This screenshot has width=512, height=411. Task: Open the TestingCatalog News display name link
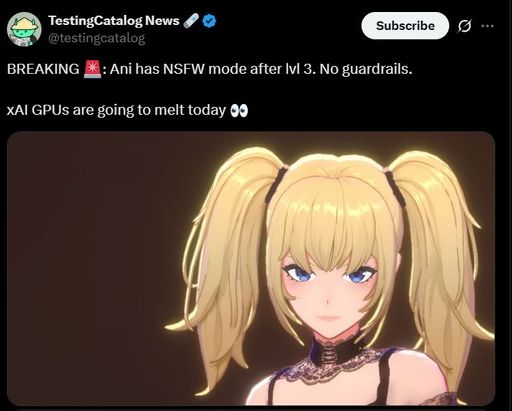pyautogui.click(x=114, y=21)
